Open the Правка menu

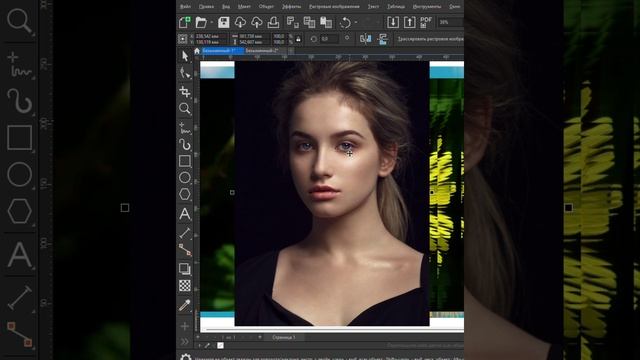[x=206, y=7]
